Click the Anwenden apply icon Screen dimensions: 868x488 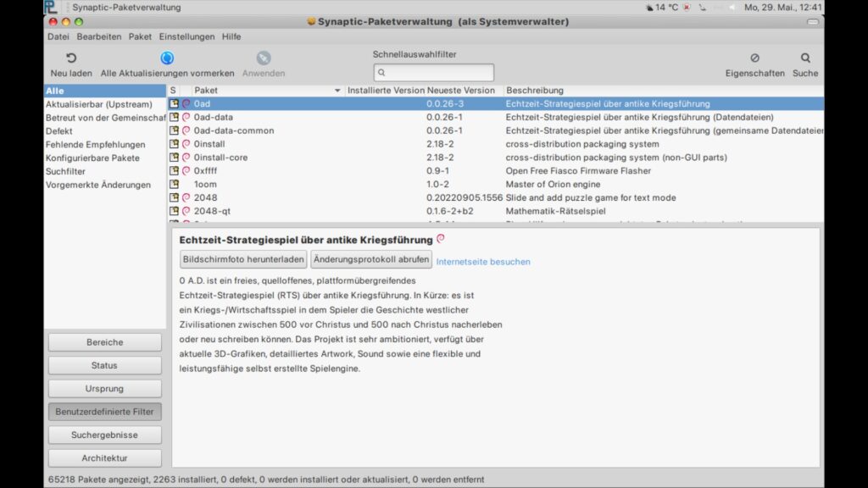click(x=264, y=58)
